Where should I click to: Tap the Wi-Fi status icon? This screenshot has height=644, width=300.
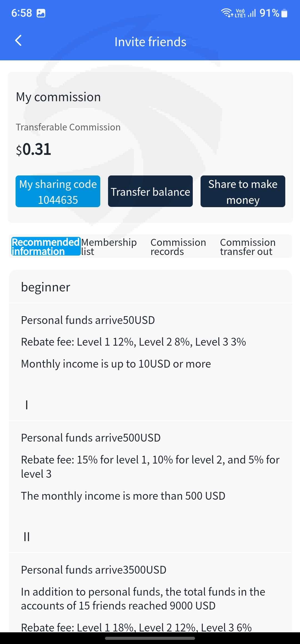(227, 13)
